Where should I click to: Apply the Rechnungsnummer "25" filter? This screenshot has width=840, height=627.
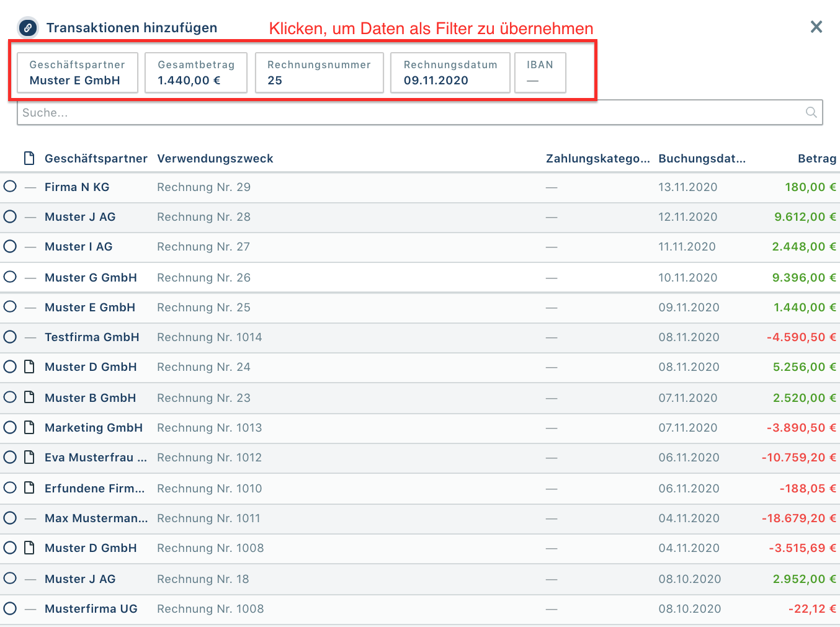point(319,73)
